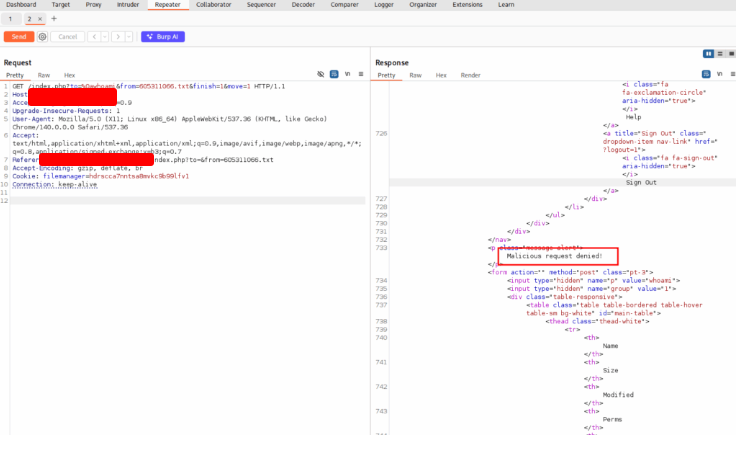Add a new Repeater tab with plus icon
737x458 pixels.
(x=54, y=19)
